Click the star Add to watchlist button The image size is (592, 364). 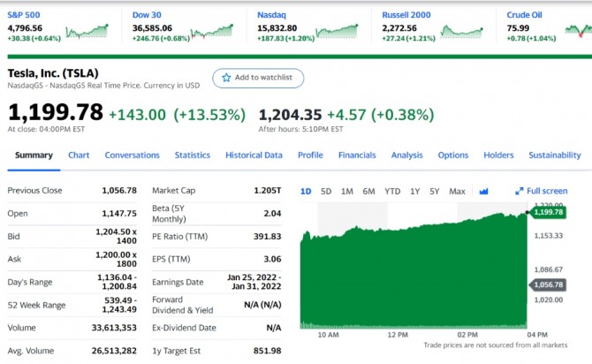click(x=258, y=78)
